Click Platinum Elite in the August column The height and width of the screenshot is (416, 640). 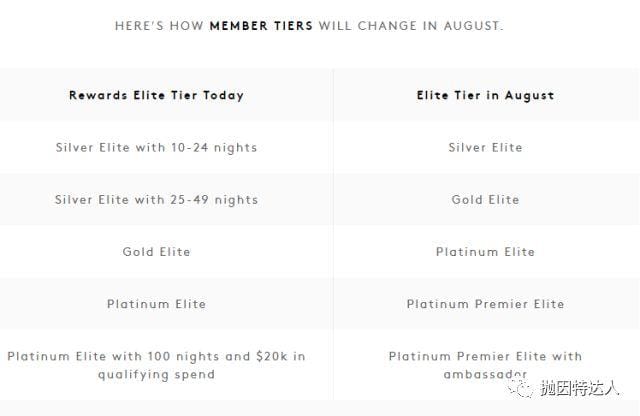[485, 252]
